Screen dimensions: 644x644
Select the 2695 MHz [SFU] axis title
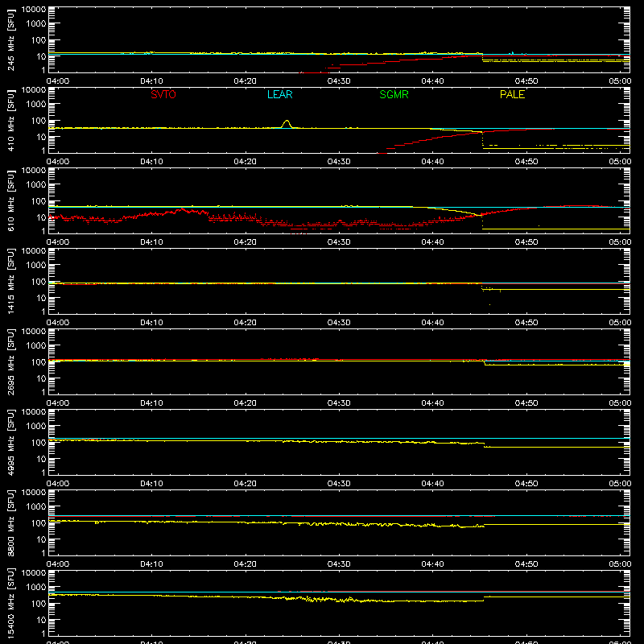coord(11,362)
